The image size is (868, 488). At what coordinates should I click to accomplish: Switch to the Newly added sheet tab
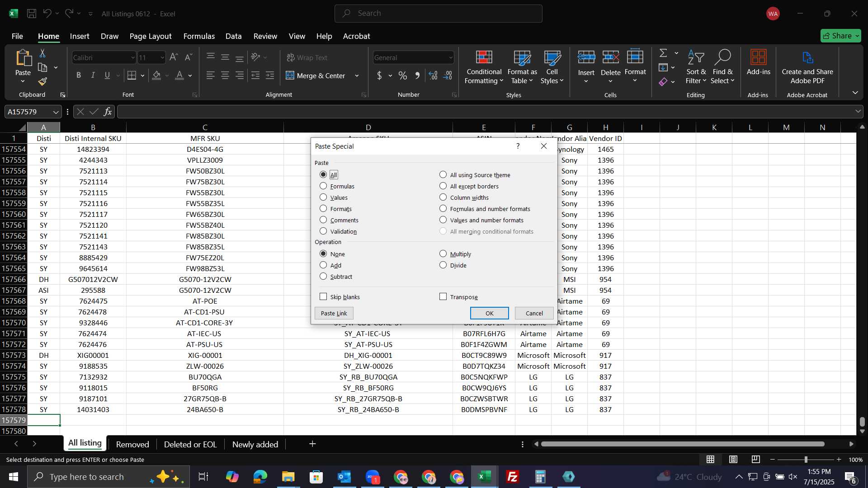[255, 444]
